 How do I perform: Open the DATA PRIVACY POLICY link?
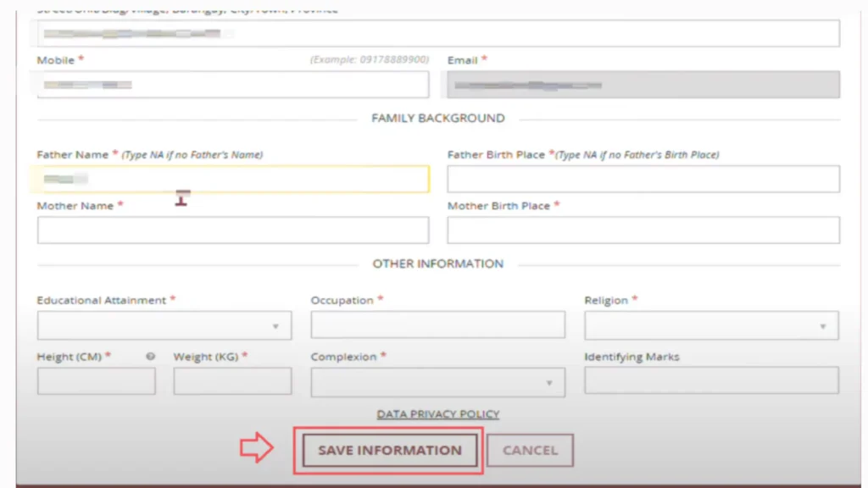[x=437, y=413]
